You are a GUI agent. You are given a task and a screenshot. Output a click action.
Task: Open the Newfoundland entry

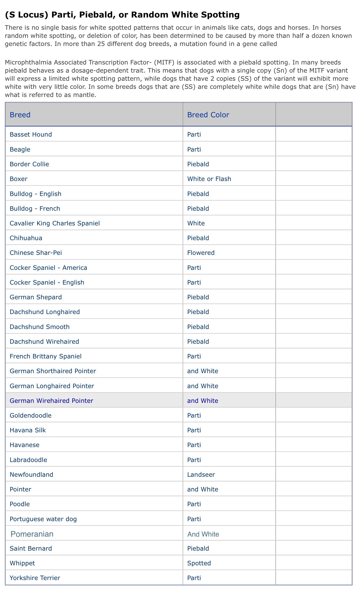[31, 474]
